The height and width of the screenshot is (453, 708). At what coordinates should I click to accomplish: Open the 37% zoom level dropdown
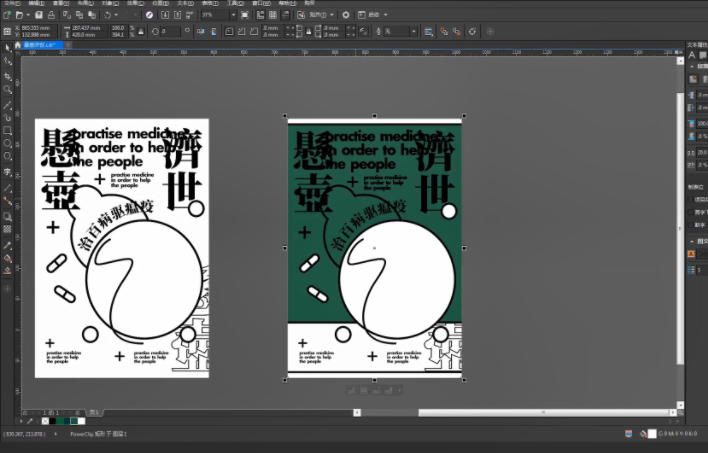pyautogui.click(x=234, y=15)
